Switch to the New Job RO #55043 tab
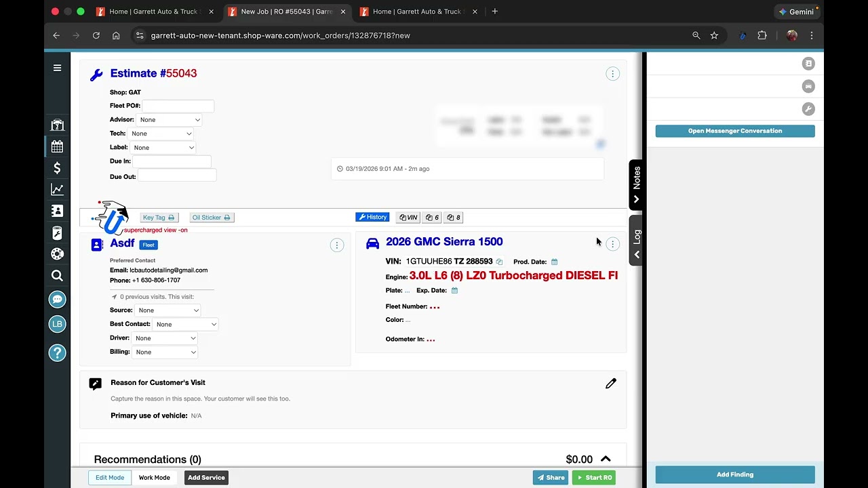Viewport: 868px width, 488px height. click(x=286, y=12)
